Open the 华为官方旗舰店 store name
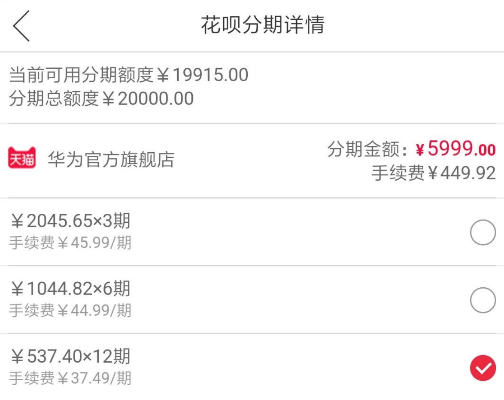This screenshot has height=400, width=504. (111, 159)
